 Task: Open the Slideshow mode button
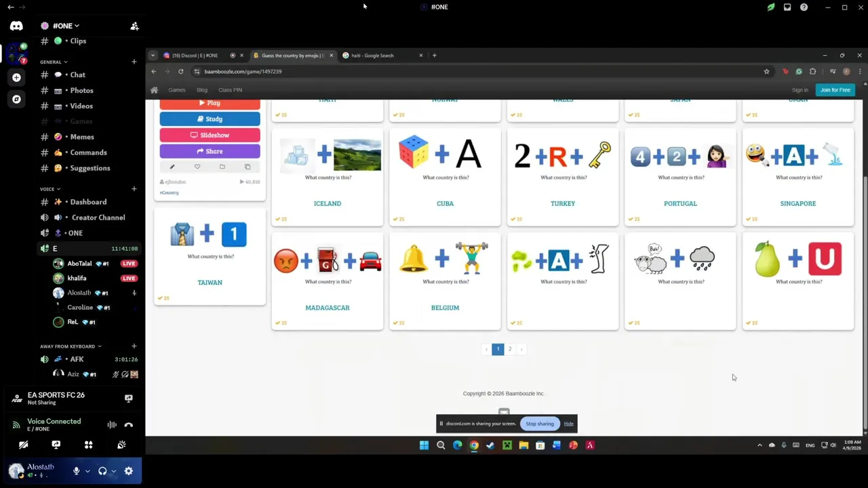click(x=210, y=136)
